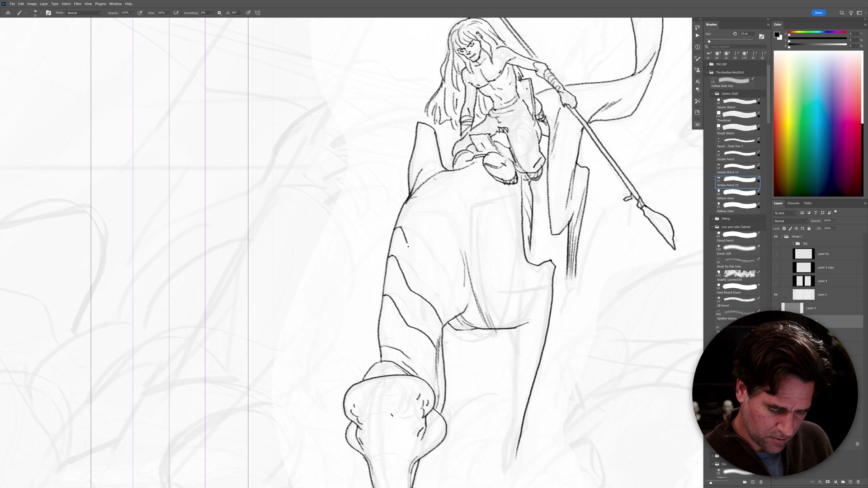Collapse the Tim-brushes-Nov2019 folder
The height and width of the screenshot is (488, 868).
tap(707, 72)
